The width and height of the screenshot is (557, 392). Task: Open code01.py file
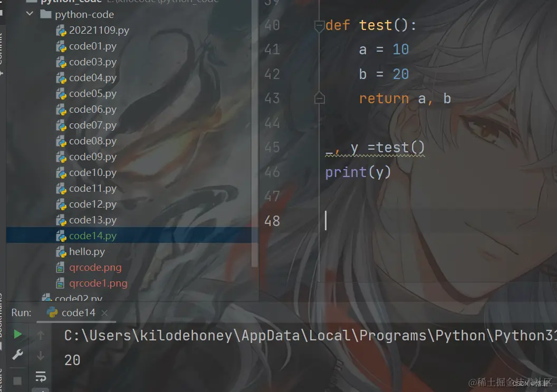pyautogui.click(x=93, y=46)
